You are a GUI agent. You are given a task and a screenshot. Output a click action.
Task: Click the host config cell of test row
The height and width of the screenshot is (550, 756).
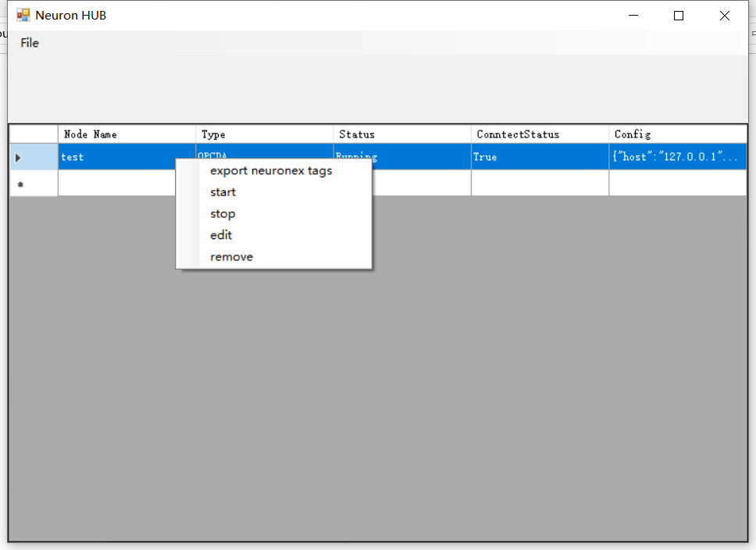point(676,156)
